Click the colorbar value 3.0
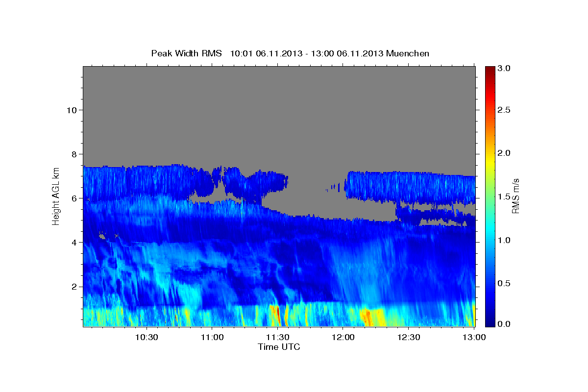 pyautogui.click(x=505, y=69)
